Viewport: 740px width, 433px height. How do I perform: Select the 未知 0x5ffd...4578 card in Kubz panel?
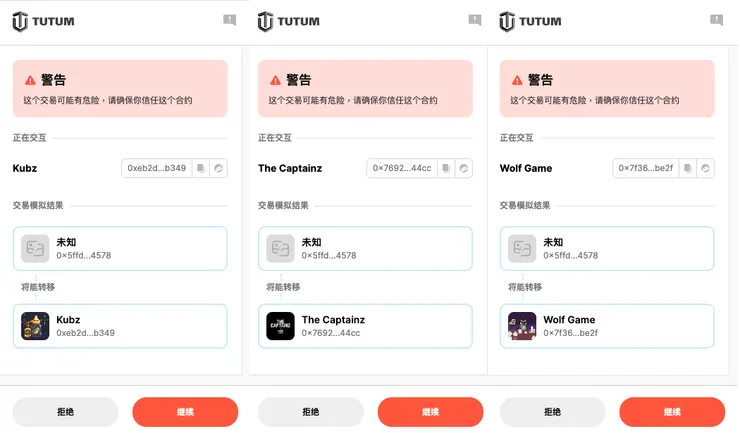[120, 248]
